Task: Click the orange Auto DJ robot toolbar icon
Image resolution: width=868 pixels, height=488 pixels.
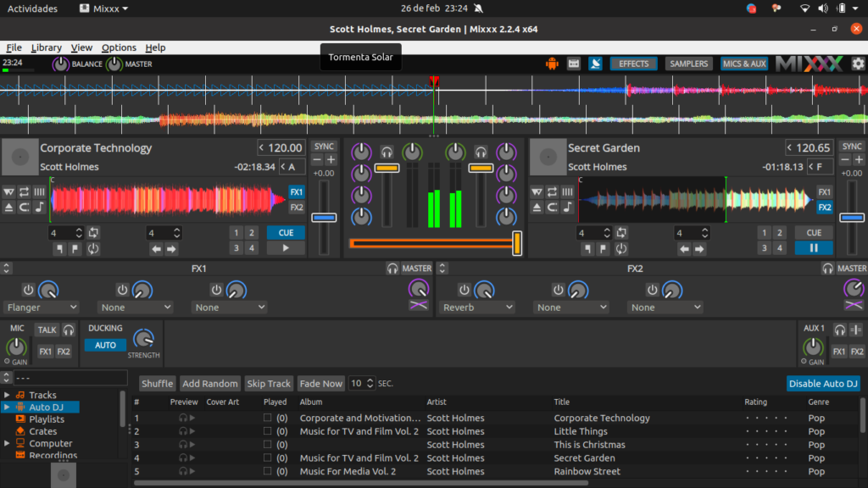Action: (552, 64)
